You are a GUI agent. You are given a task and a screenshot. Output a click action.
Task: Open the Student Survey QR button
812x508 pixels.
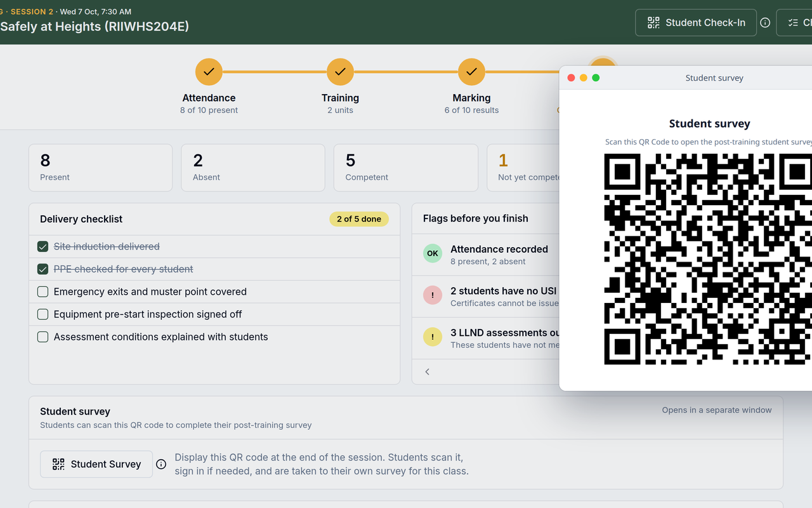pos(96,464)
